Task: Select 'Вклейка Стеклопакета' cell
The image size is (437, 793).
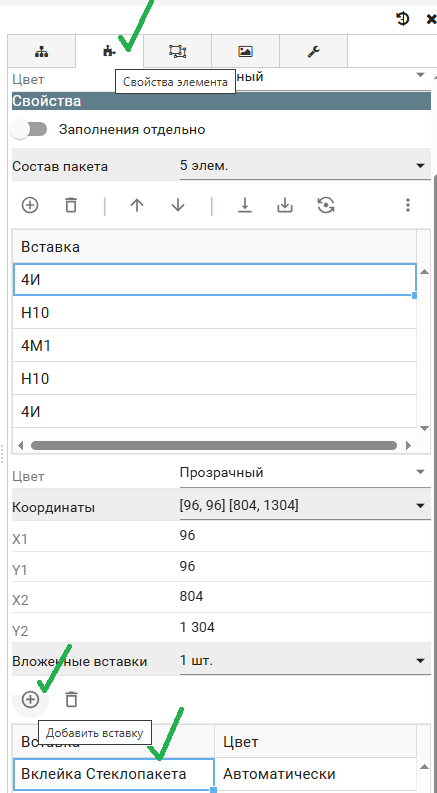Action: click(x=114, y=774)
